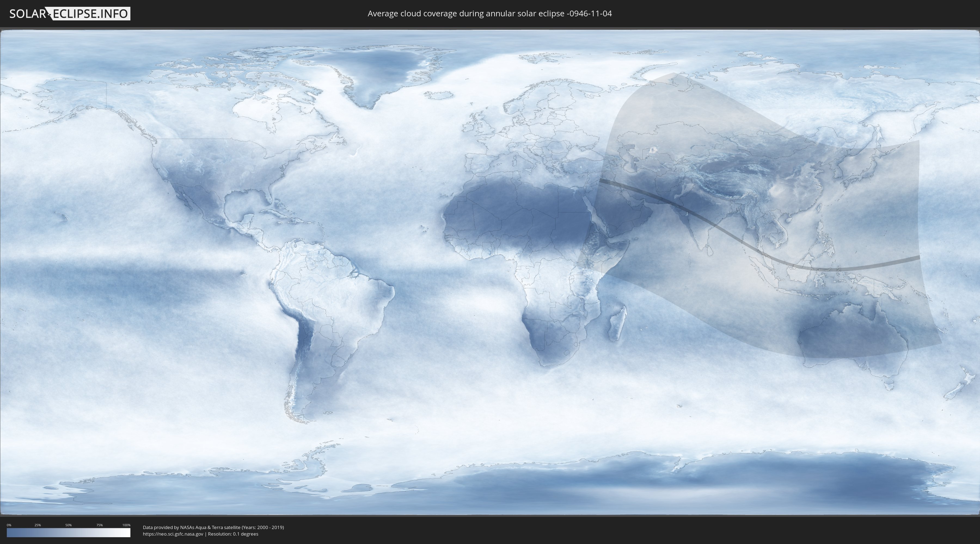The image size is (980, 544).
Task: Click the cloud coverage color gradient legend
Action: [x=69, y=533]
